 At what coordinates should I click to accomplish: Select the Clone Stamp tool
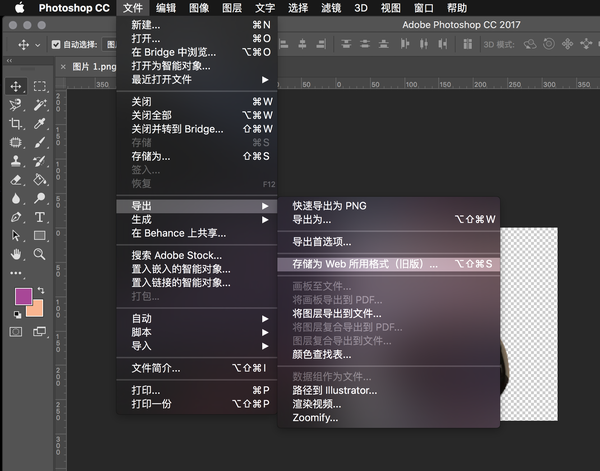[16, 161]
